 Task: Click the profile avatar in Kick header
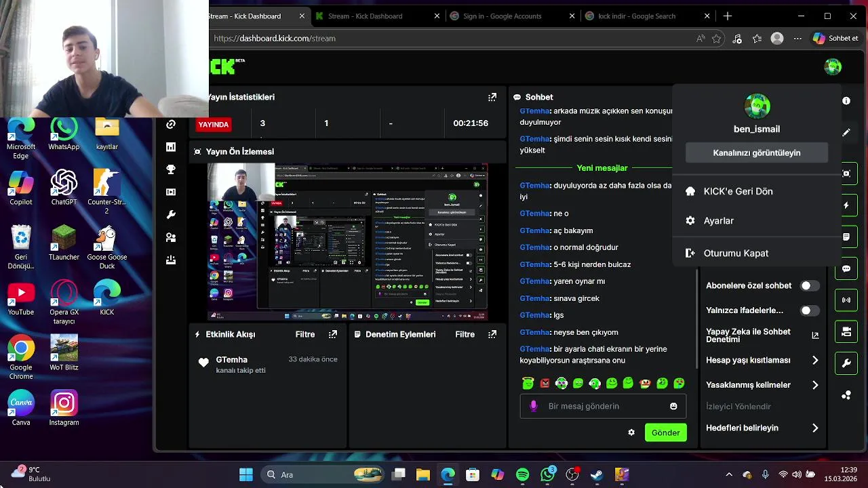tap(833, 66)
